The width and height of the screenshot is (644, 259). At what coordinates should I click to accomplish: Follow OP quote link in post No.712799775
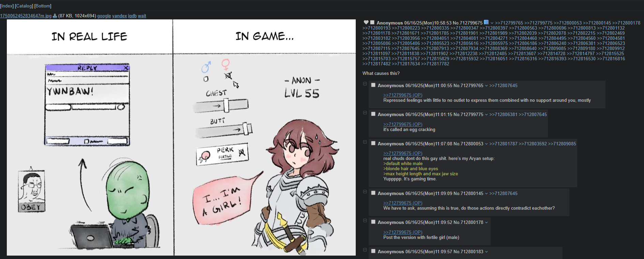(403, 125)
